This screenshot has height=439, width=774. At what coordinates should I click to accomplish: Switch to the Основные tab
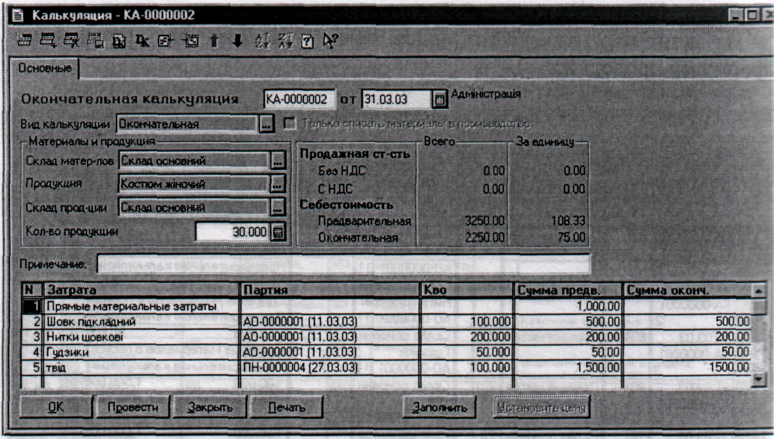click(44, 68)
